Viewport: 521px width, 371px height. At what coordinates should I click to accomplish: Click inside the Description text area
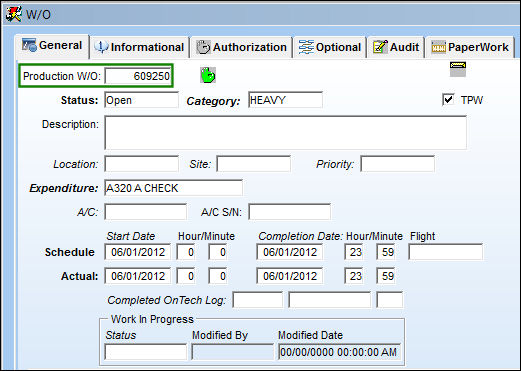coord(286,132)
